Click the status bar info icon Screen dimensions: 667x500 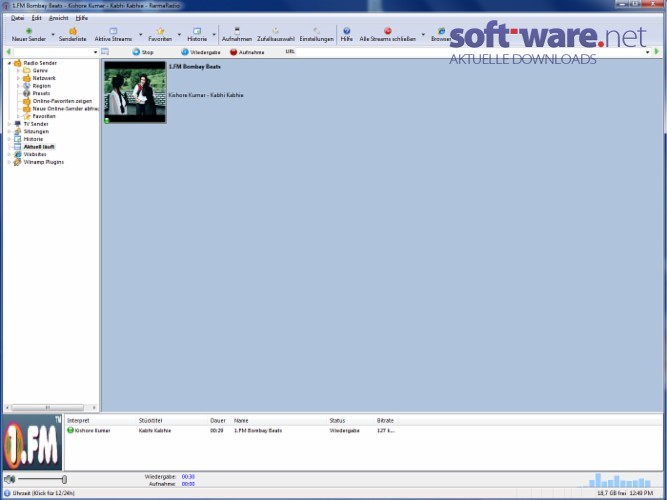point(7,493)
